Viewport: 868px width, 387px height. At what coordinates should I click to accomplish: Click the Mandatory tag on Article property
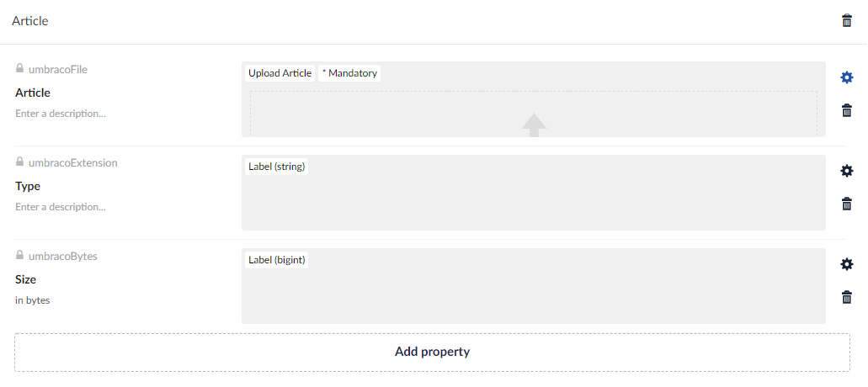pyautogui.click(x=349, y=73)
